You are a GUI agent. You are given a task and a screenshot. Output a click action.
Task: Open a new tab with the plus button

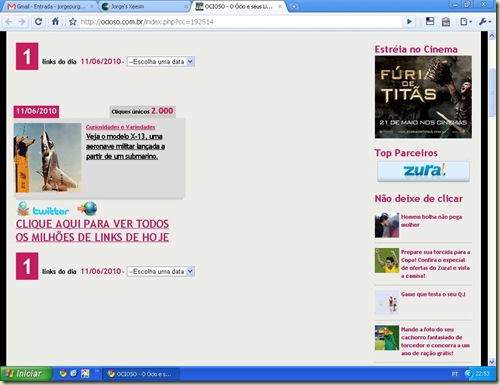(294, 6)
